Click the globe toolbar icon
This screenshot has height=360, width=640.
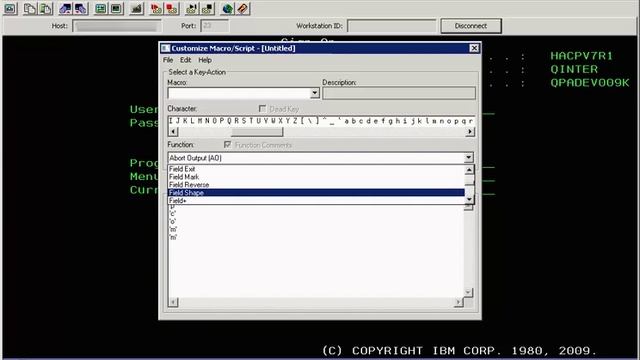227,9
